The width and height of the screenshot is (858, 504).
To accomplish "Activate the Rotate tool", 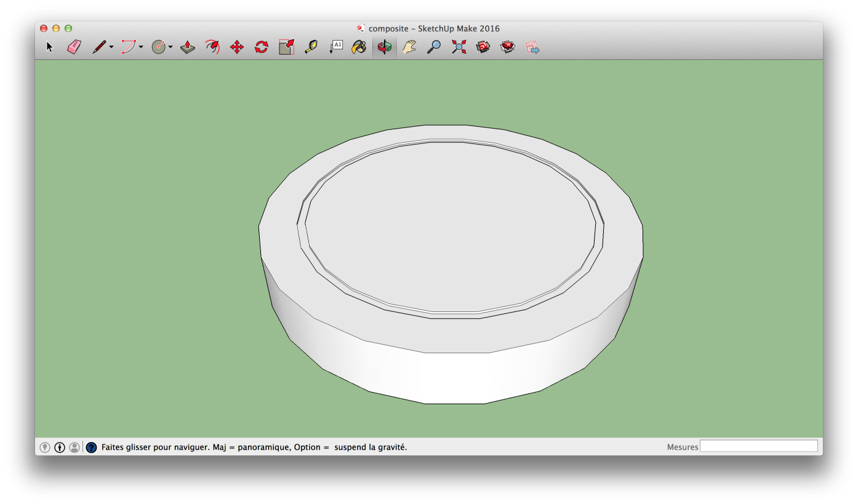I will 262,47.
